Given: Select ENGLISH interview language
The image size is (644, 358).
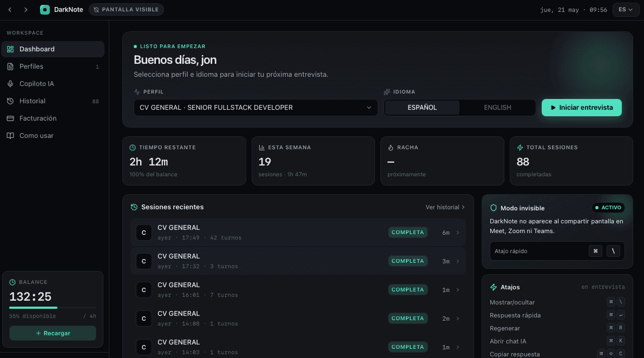Looking at the screenshot, I should (497, 108).
